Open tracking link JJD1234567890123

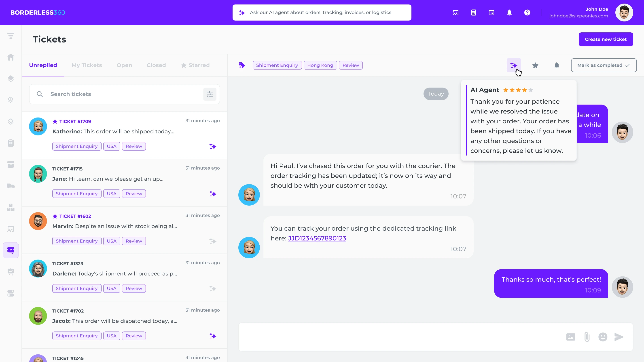pos(317,238)
